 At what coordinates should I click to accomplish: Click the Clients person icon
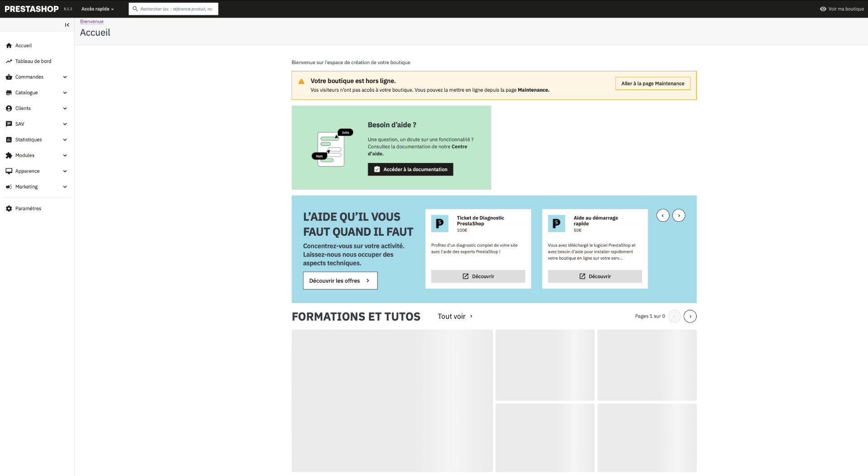(x=9, y=108)
